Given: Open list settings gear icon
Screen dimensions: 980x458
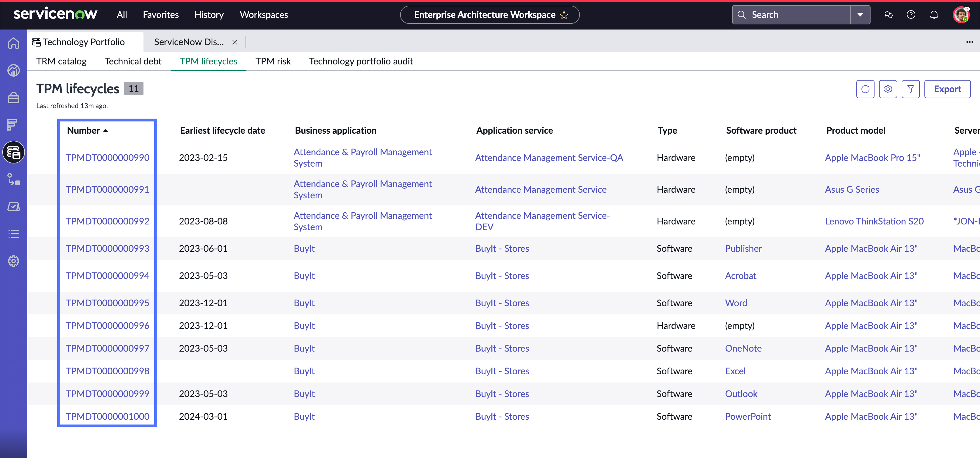Looking at the screenshot, I should click(x=888, y=89).
